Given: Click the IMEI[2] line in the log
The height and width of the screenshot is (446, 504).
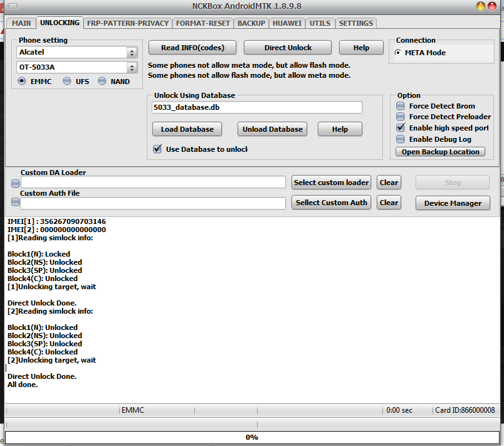Looking at the screenshot, I should click(x=56, y=230).
